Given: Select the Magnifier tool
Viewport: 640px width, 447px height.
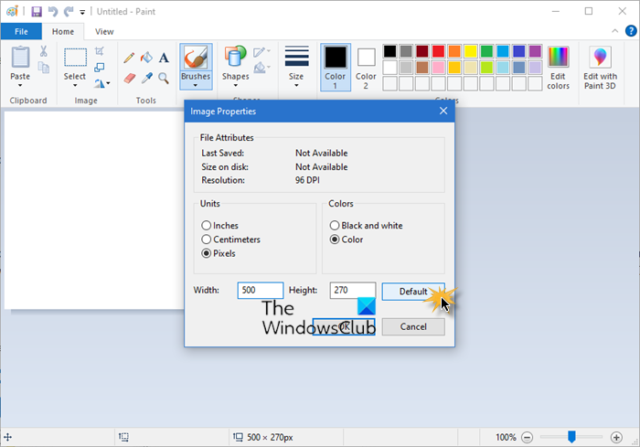Looking at the screenshot, I should coord(164,78).
